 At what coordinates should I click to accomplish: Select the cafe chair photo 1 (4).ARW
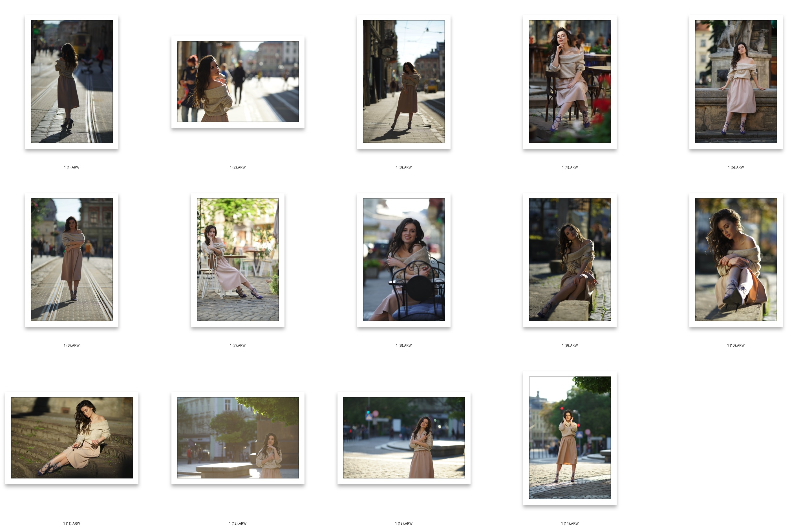pyautogui.click(x=570, y=81)
